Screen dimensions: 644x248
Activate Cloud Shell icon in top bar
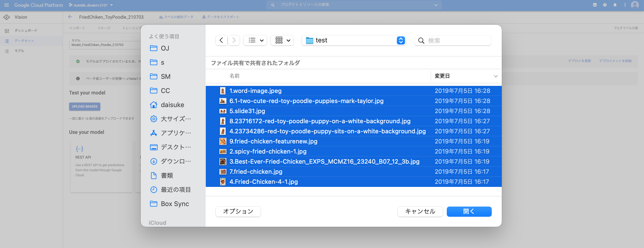pos(595,5)
